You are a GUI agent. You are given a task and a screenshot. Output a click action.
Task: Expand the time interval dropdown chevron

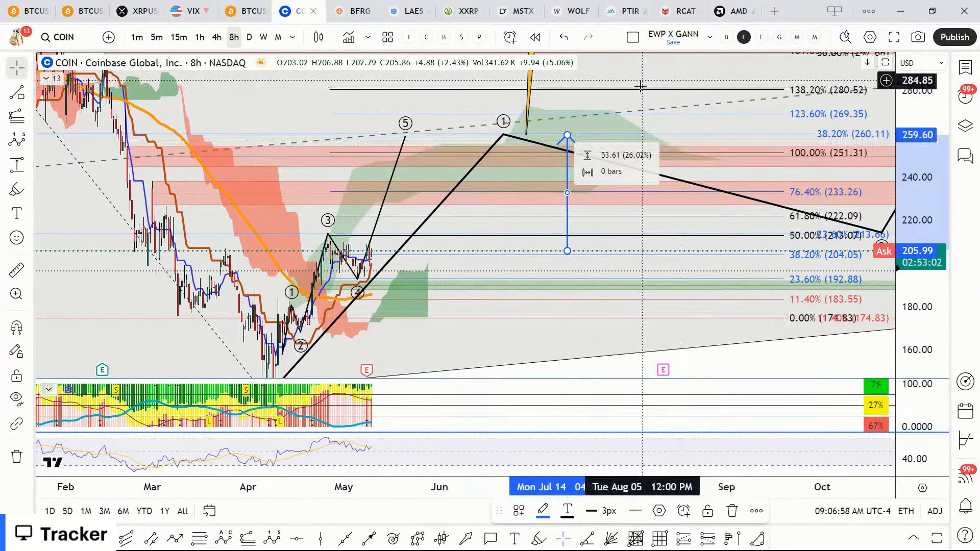click(x=292, y=37)
